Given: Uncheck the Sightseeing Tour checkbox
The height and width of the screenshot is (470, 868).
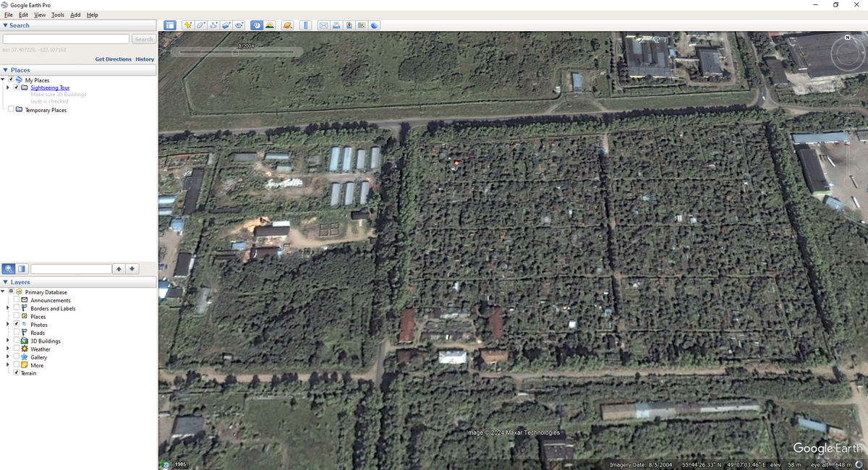Looking at the screenshot, I should click(x=17, y=87).
